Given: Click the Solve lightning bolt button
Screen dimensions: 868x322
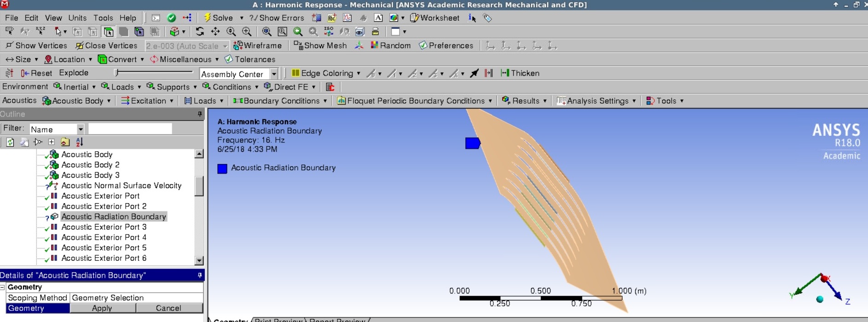Looking at the screenshot, I should [x=219, y=18].
